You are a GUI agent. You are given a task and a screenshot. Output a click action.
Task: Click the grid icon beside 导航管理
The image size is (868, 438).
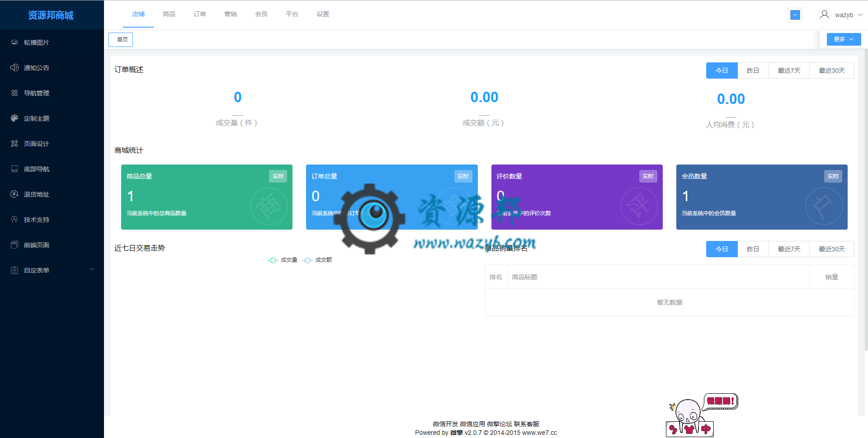14,93
